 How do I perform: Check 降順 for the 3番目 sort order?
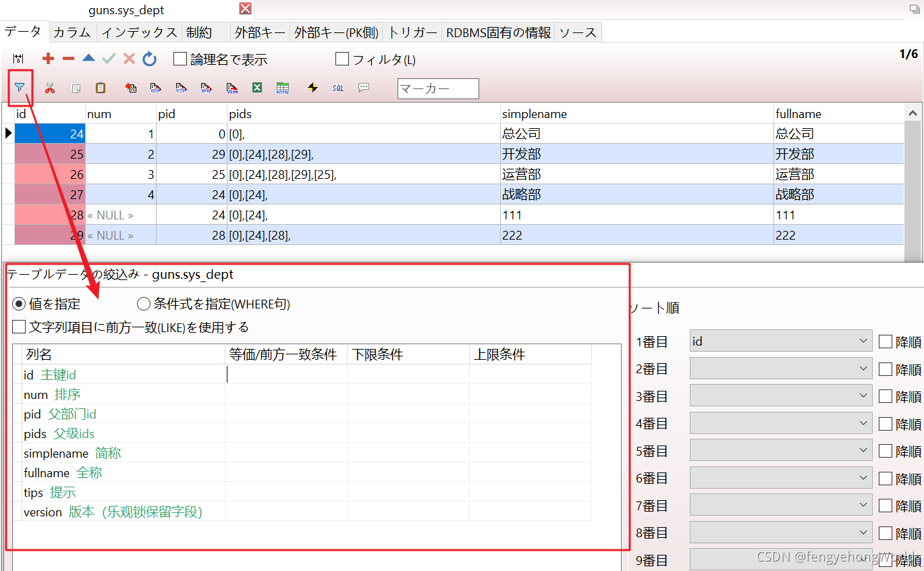click(x=886, y=397)
